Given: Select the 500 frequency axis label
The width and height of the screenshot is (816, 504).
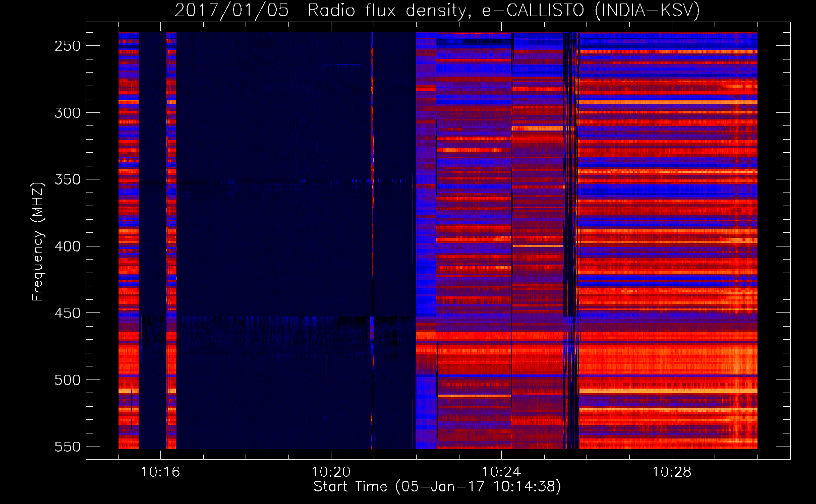Looking at the screenshot, I should (68, 380).
